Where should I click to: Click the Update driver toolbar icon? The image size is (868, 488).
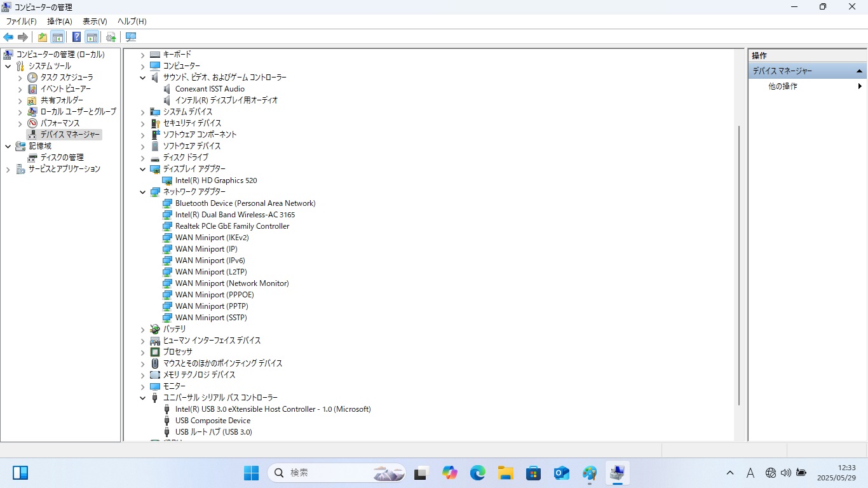click(x=111, y=37)
